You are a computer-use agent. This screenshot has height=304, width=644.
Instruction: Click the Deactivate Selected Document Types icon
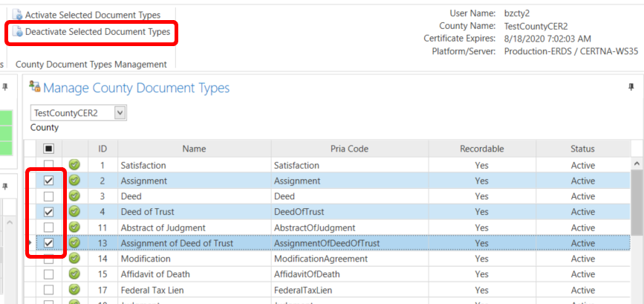pos(18,32)
